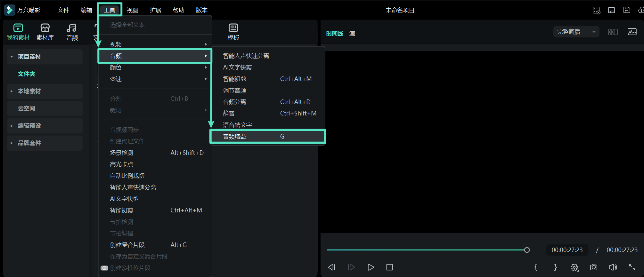
Task: Switch to the 源 preview tab
Action: (352, 34)
